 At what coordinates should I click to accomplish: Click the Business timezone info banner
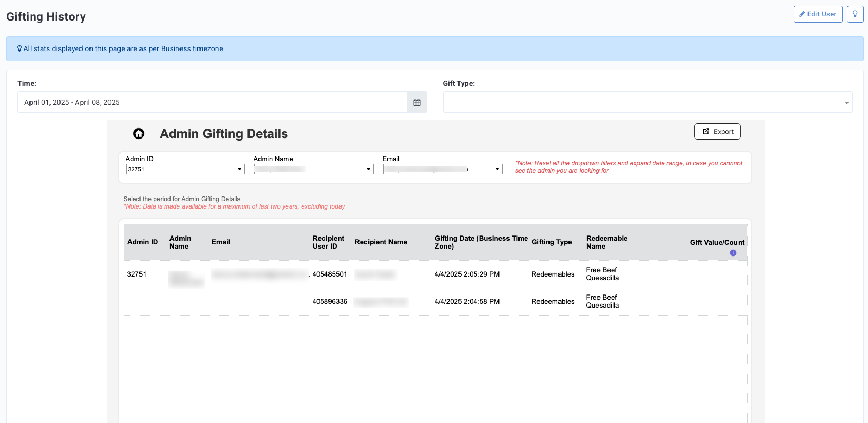point(435,48)
